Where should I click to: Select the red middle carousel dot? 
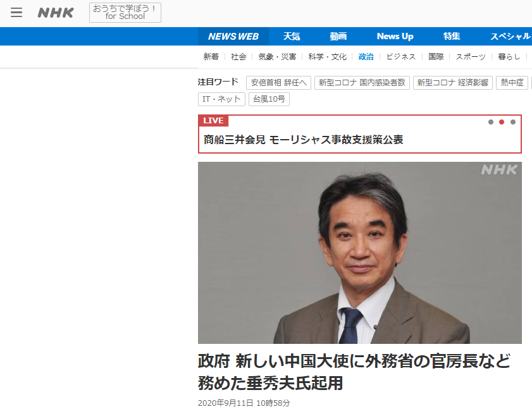click(502, 122)
